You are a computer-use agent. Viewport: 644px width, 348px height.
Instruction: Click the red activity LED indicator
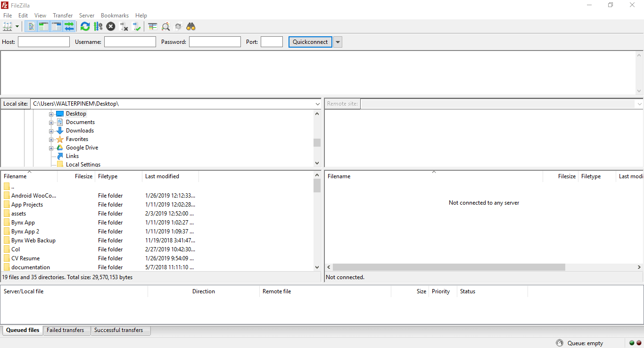click(x=639, y=343)
